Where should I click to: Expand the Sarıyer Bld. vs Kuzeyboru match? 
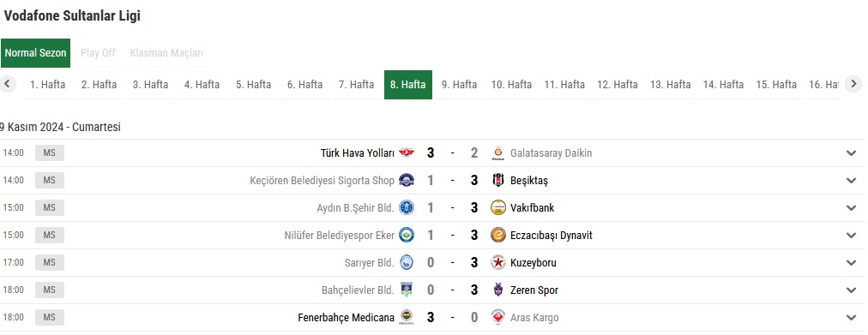(852, 262)
